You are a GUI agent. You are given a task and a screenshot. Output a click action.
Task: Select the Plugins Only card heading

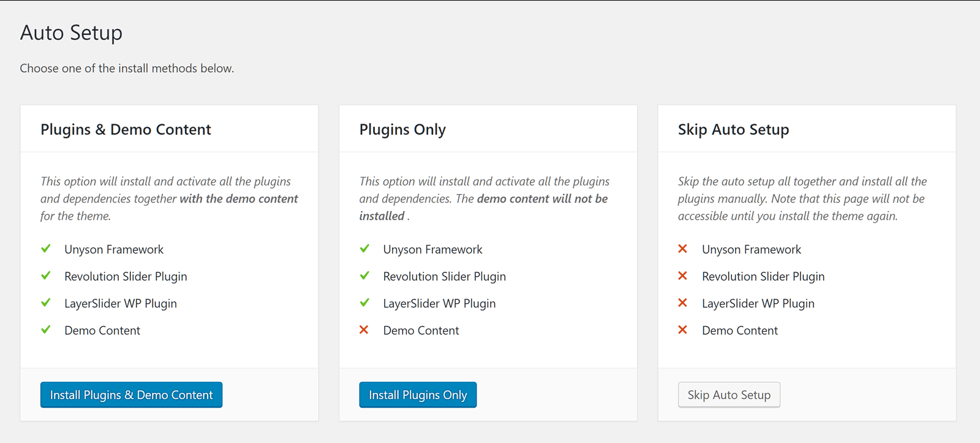pyautogui.click(x=402, y=130)
